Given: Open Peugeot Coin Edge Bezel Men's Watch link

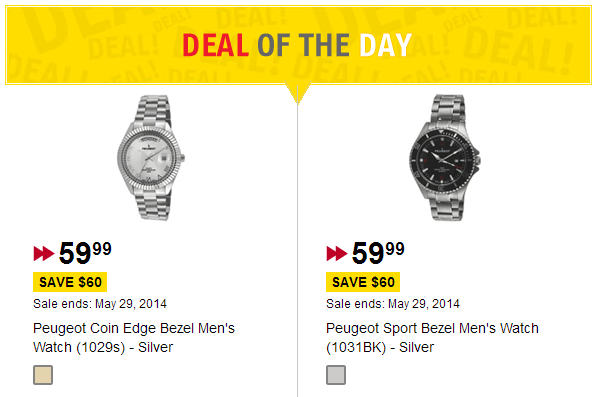Looking at the screenshot, I should [134, 338].
